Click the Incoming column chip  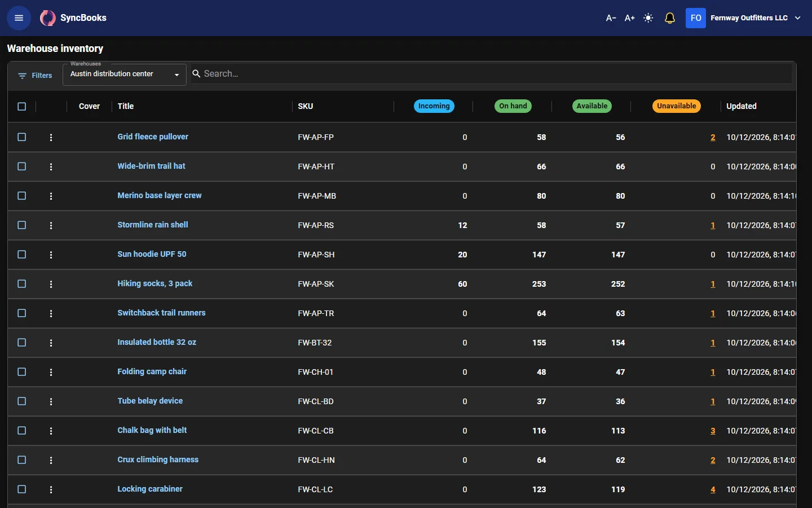[x=434, y=106]
